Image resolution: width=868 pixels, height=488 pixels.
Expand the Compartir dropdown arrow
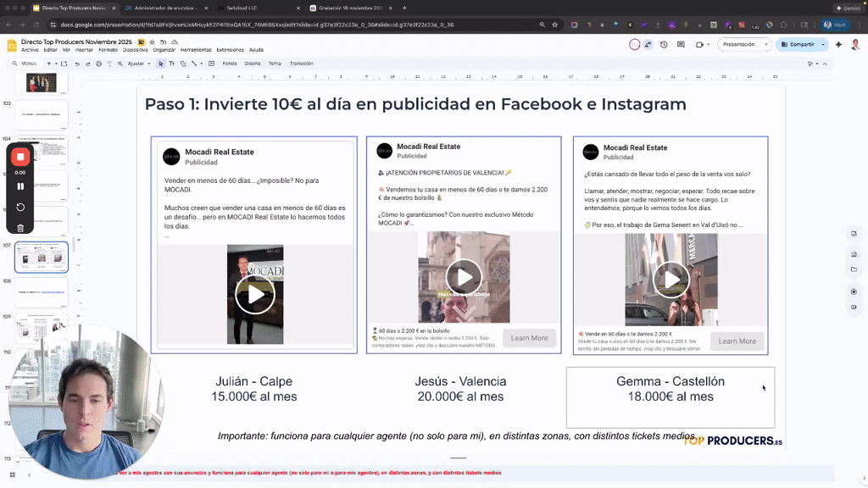(822, 45)
